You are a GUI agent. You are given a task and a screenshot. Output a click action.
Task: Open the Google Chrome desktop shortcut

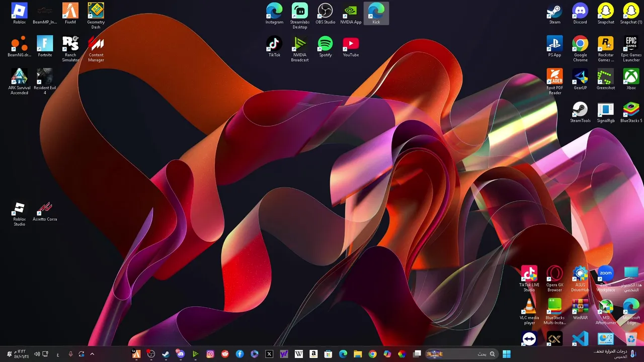[x=580, y=49]
